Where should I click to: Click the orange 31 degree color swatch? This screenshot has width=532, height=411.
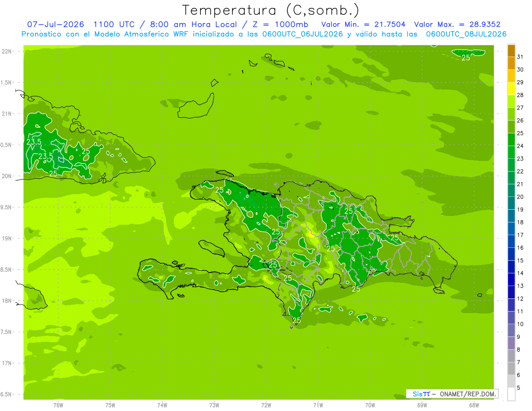511,51
